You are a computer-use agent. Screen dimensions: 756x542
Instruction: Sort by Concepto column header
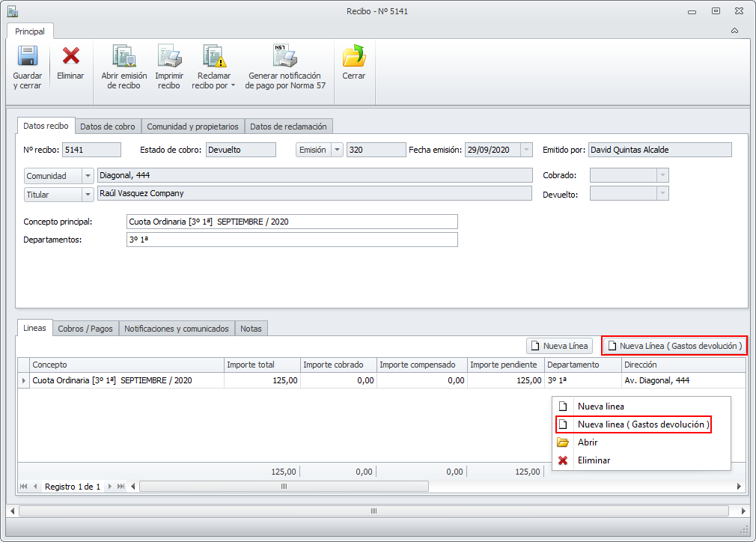tap(126, 365)
